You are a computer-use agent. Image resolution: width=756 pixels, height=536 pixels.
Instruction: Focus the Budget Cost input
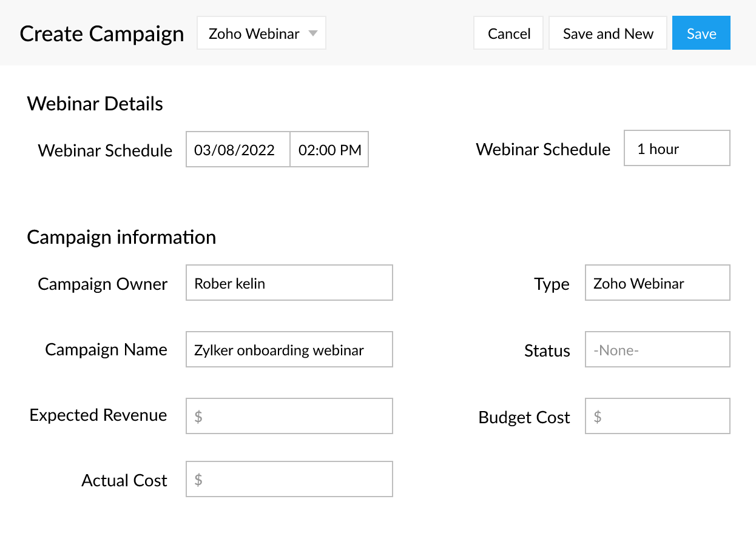coord(657,416)
